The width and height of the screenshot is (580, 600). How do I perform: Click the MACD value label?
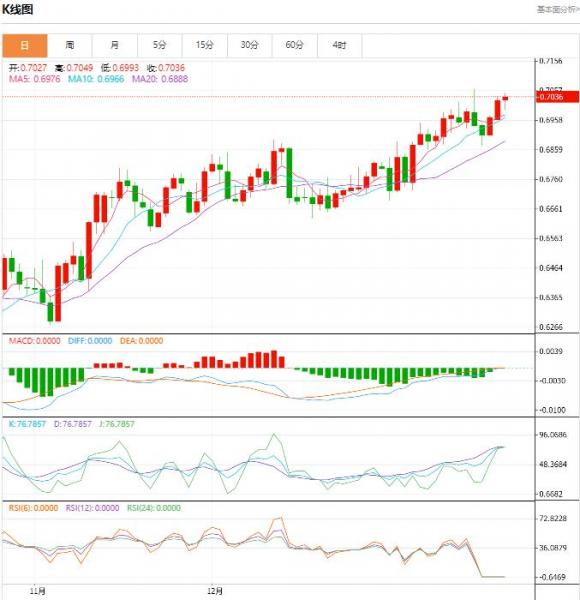(x=34, y=341)
